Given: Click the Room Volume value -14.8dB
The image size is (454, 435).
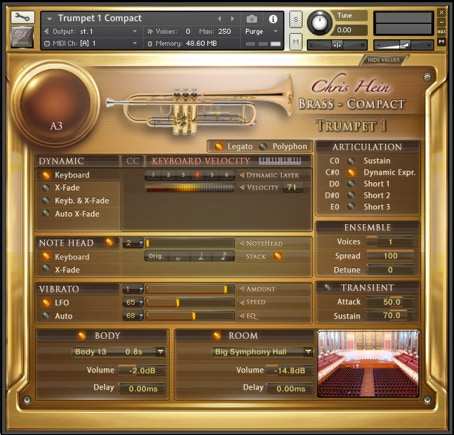Looking at the screenshot, I should pos(289,371).
